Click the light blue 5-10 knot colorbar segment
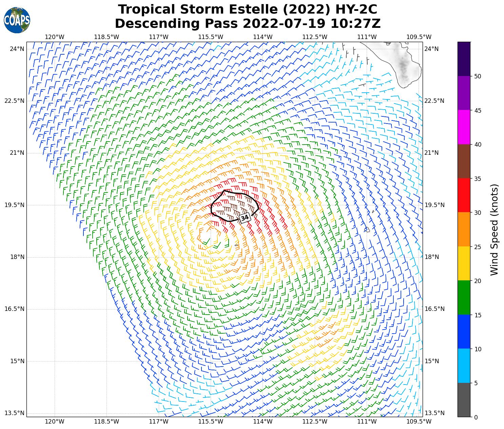The image size is (504, 429). [464, 366]
